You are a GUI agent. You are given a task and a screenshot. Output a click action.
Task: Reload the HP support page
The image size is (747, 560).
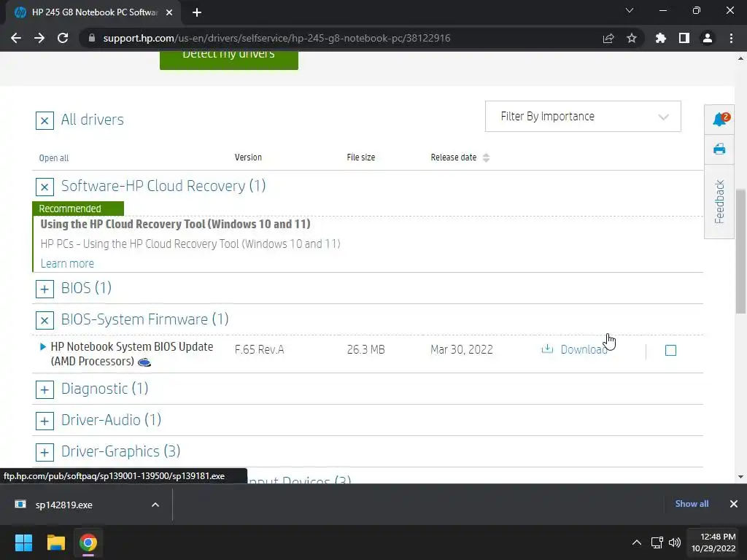(x=63, y=38)
